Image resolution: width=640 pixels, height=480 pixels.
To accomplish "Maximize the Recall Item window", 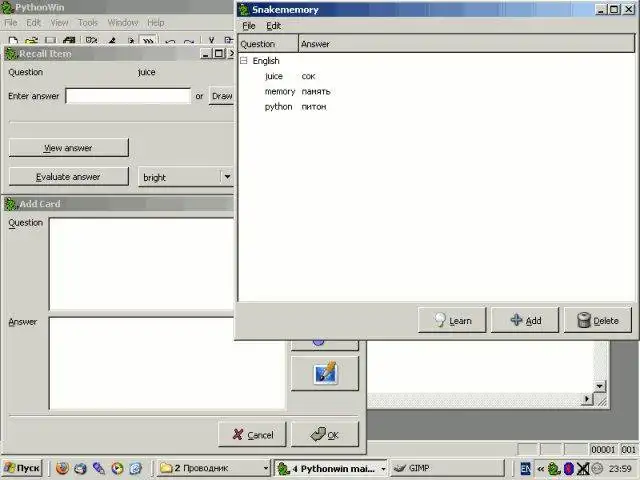I will [x=219, y=53].
